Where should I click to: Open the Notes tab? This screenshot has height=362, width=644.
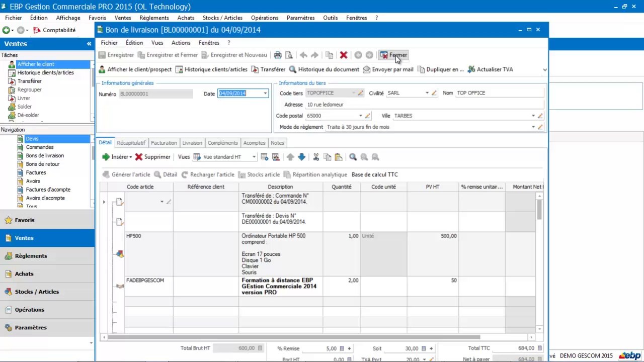[x=278, y=143]
